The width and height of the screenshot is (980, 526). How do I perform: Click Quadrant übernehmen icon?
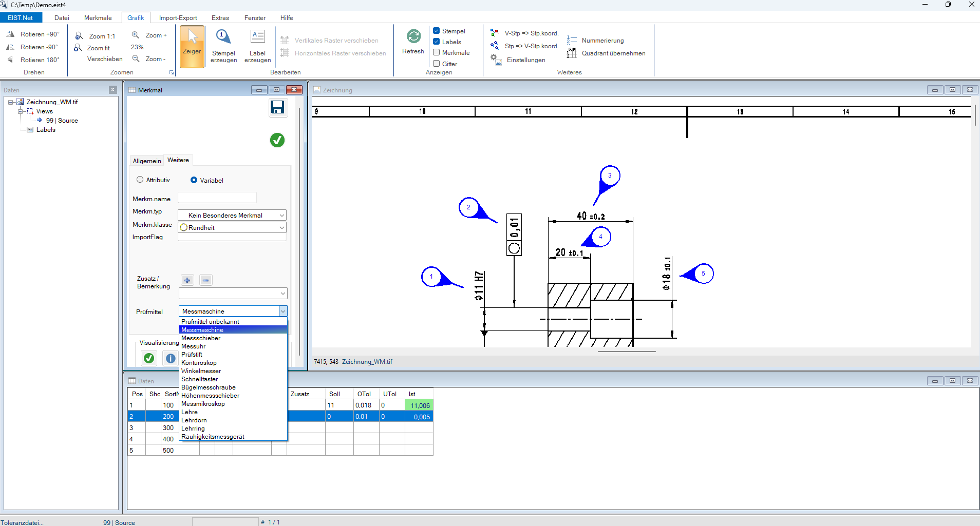572,53
